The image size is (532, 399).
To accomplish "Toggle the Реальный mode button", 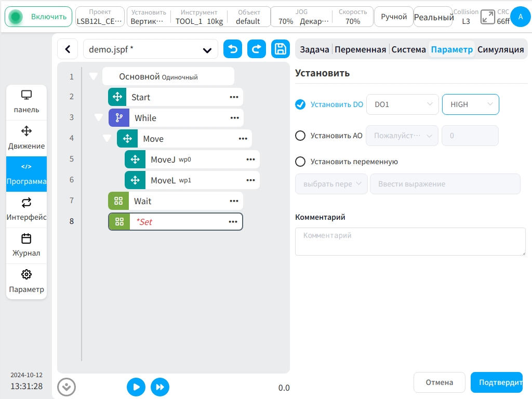I will point(433,17).
